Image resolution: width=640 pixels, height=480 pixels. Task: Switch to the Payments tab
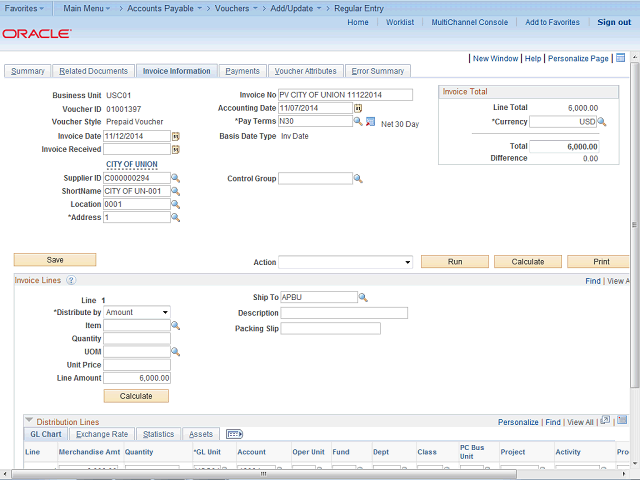[242, 71]
